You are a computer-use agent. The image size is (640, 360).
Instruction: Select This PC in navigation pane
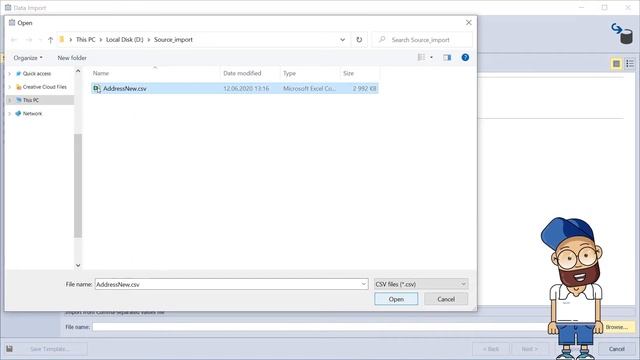(x=31, y=100)
